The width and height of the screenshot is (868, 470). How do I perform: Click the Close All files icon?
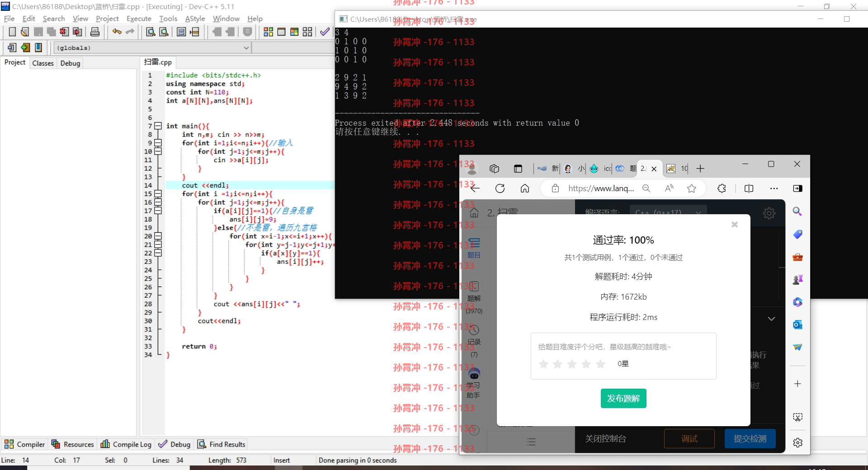pyautogui.click(x=77, y=32)
